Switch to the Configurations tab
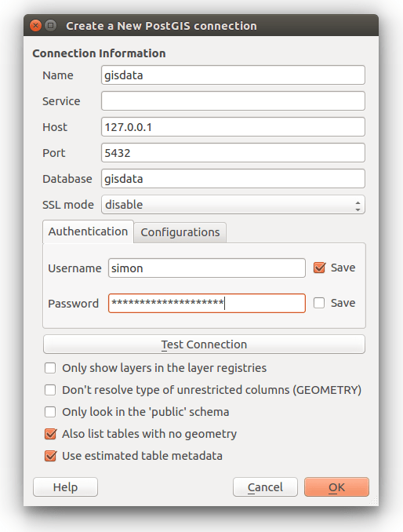This screenshot has height=532, width=403. (180, 232)
